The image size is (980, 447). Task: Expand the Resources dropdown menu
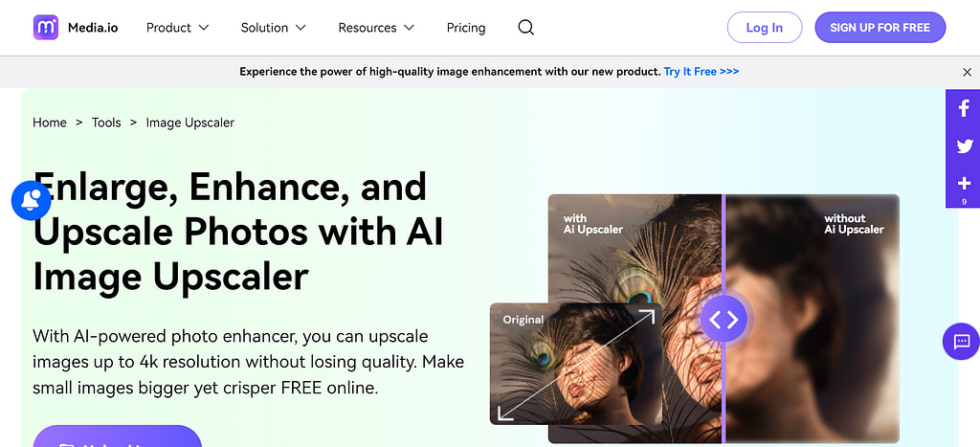pos(376,28)
